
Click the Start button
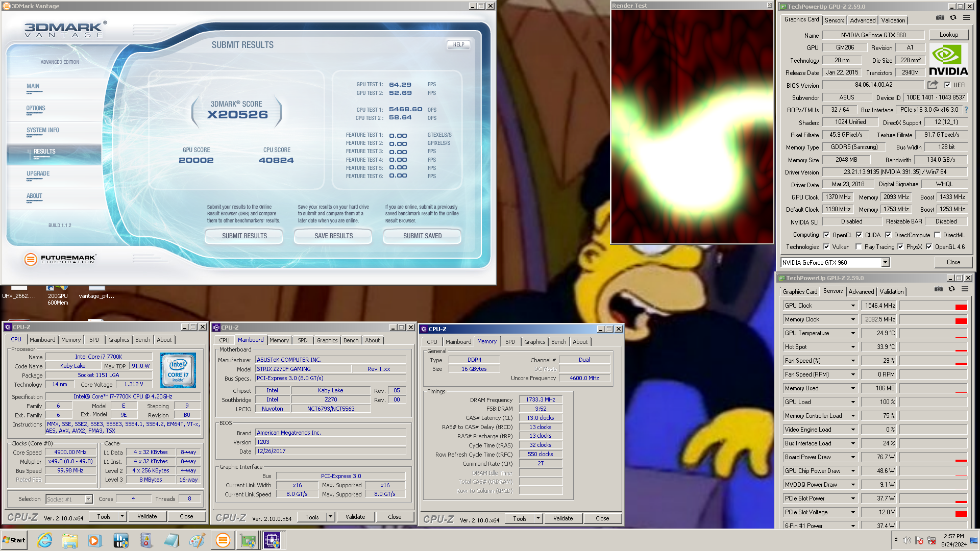click(14, 540)
